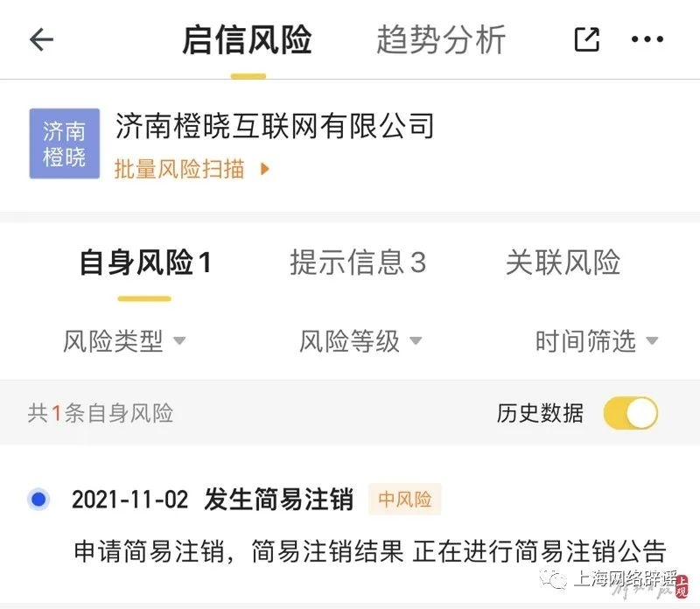
Task: Switch to 提示信息 3 tab
Action: point(358,262)
